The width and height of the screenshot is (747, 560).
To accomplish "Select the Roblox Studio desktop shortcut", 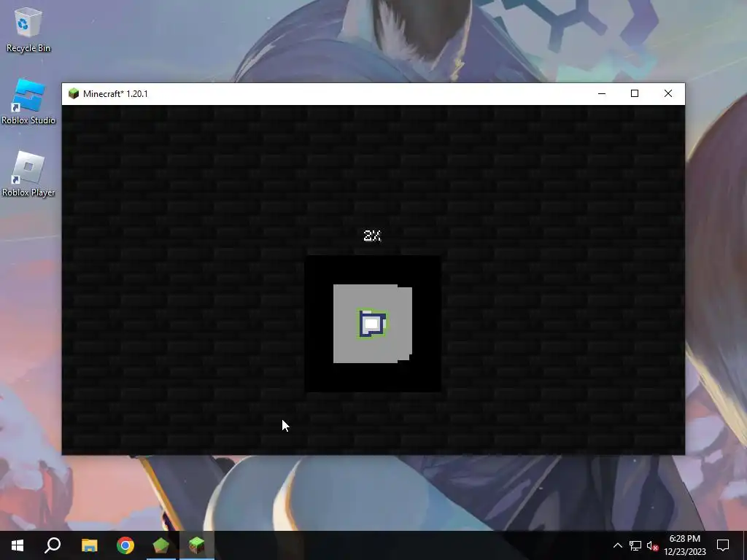I will [28, 102].
